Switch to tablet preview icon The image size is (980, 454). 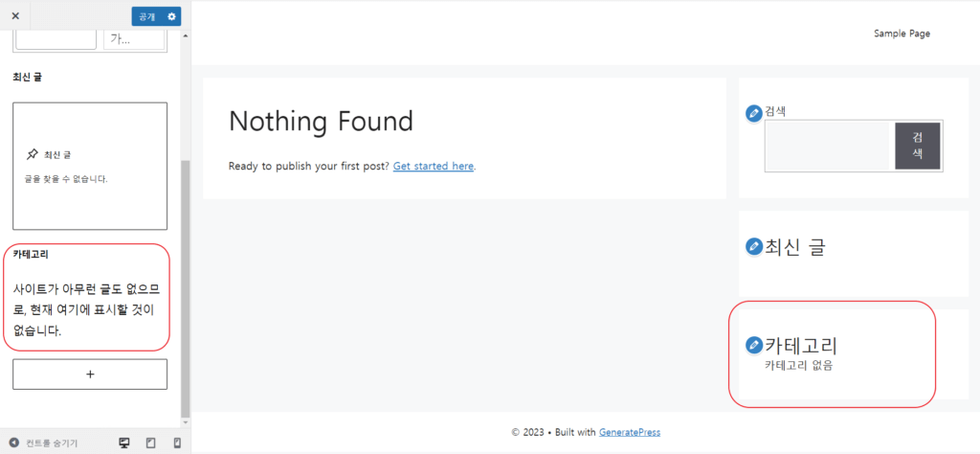pos(150,443)
